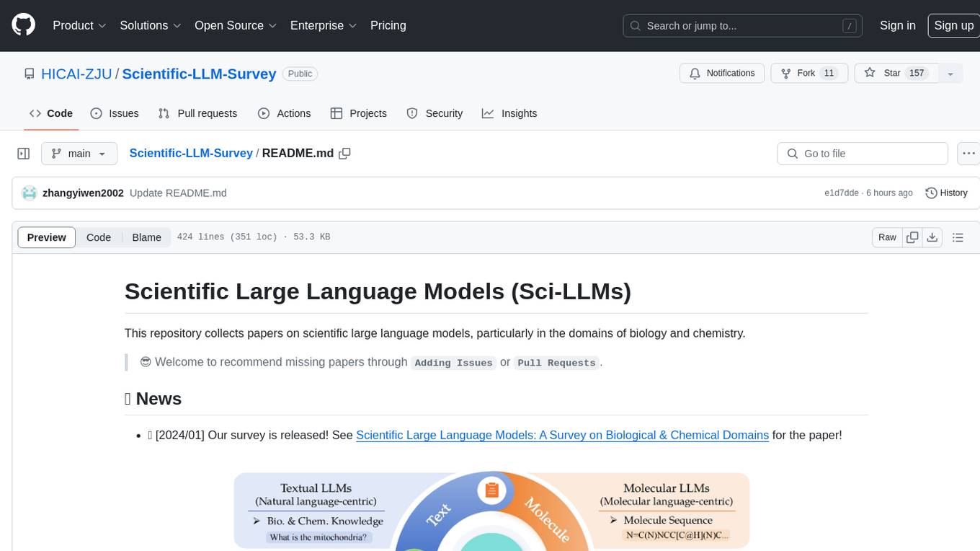
Task: Expand the Enterprise dropdown
Action: click(x=324, y=25)
